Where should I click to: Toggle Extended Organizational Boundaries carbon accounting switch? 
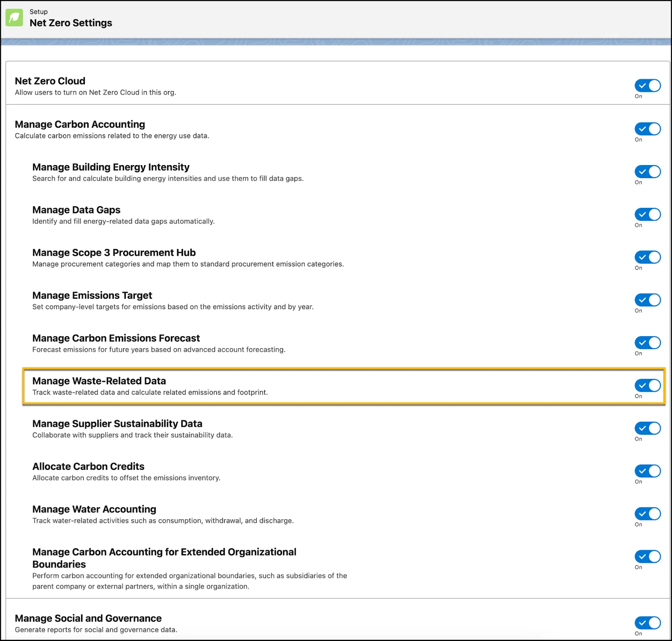(x=648, y=557)
